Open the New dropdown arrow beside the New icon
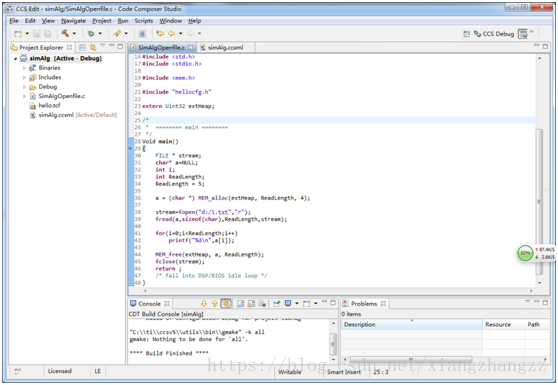The height and width of the screenshot is (385, 558). coord(27,33)
